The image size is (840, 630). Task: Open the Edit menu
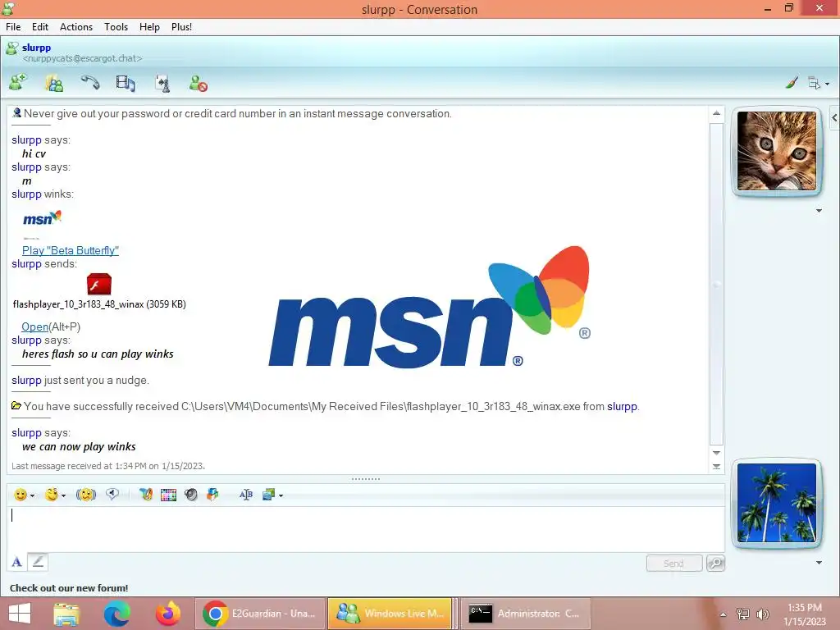(40, 27)
